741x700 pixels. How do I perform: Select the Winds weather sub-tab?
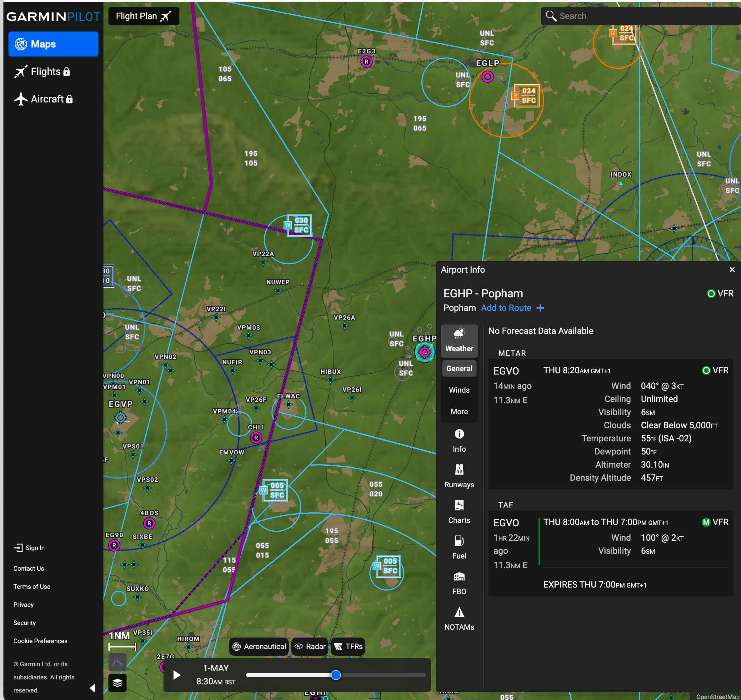459,390
